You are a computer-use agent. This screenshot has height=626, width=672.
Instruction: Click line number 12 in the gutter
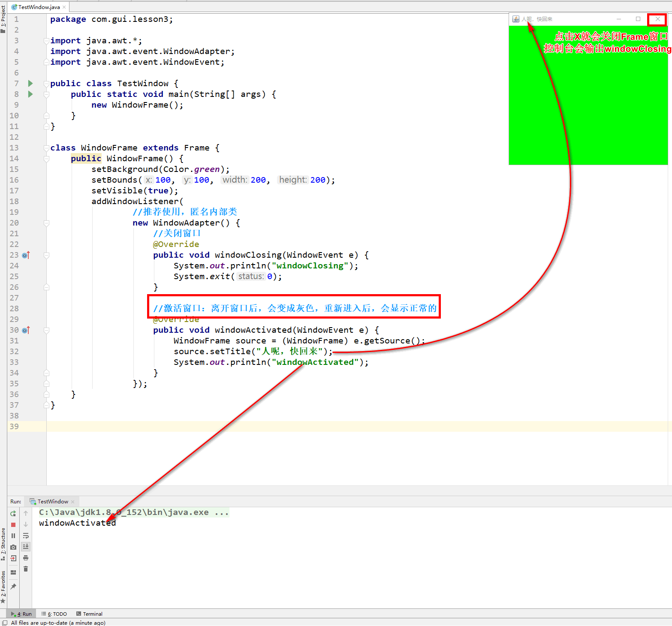14,137
